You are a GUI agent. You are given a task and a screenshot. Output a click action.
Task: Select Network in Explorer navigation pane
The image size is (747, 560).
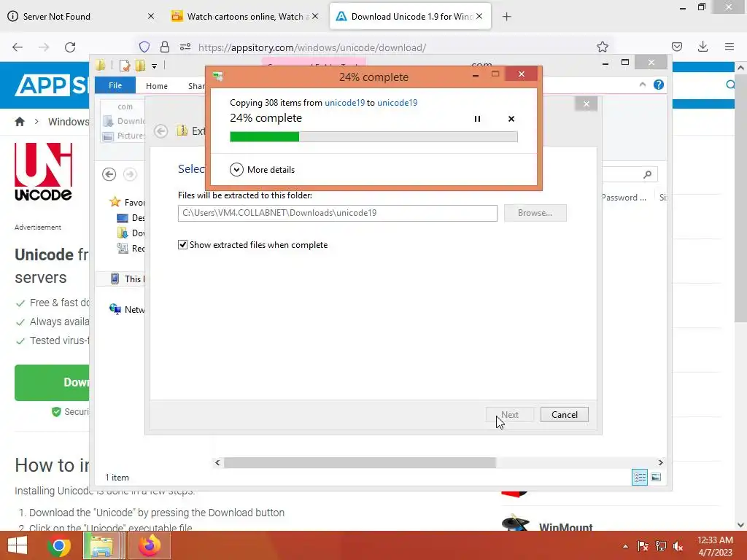click(127, 309)
